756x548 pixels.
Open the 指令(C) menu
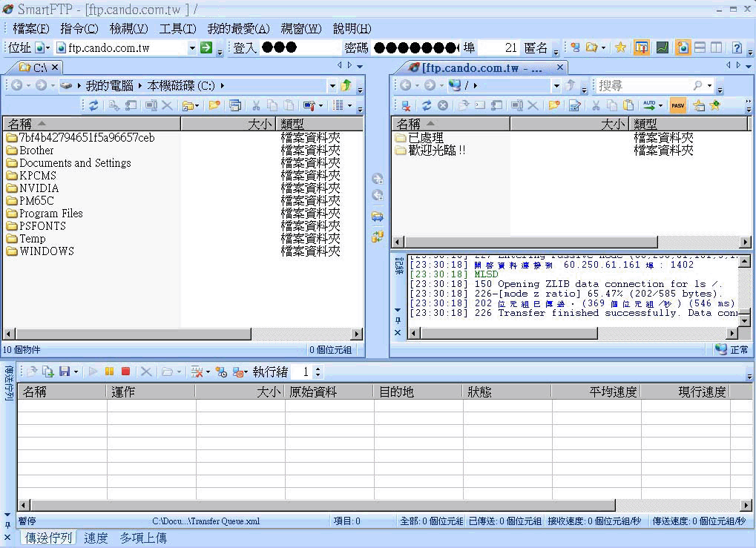[79, 29]
